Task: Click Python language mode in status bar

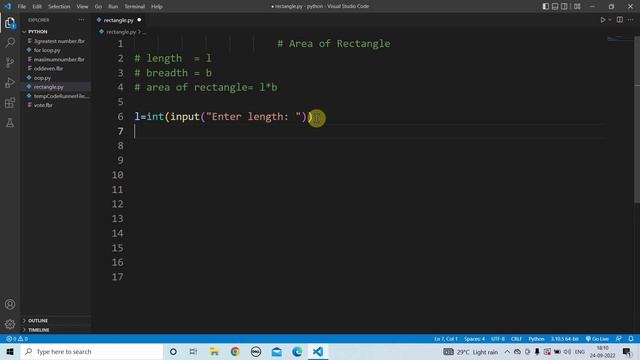Action: pyautogui.click(x=536, y=339)
